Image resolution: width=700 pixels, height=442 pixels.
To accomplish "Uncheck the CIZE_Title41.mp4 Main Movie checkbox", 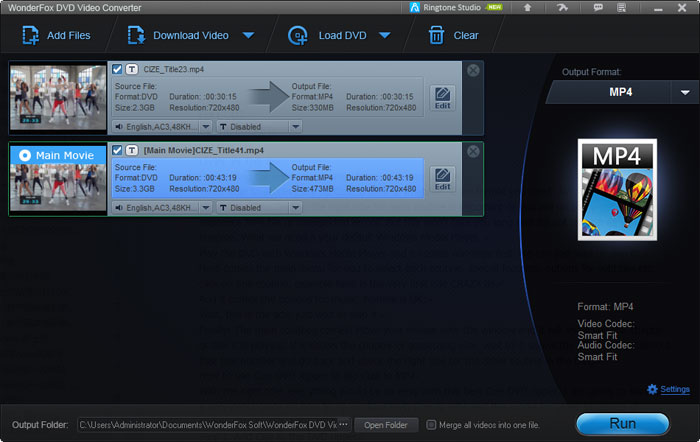I will click(117, 150).
